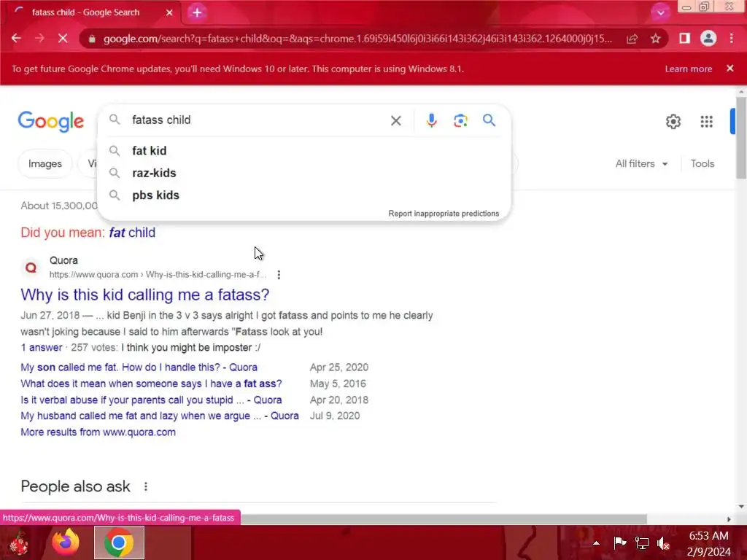The height and width of the screenshot is (560, 747).
Task: Clear the search box with X
Action: click(x=396, y=120)
